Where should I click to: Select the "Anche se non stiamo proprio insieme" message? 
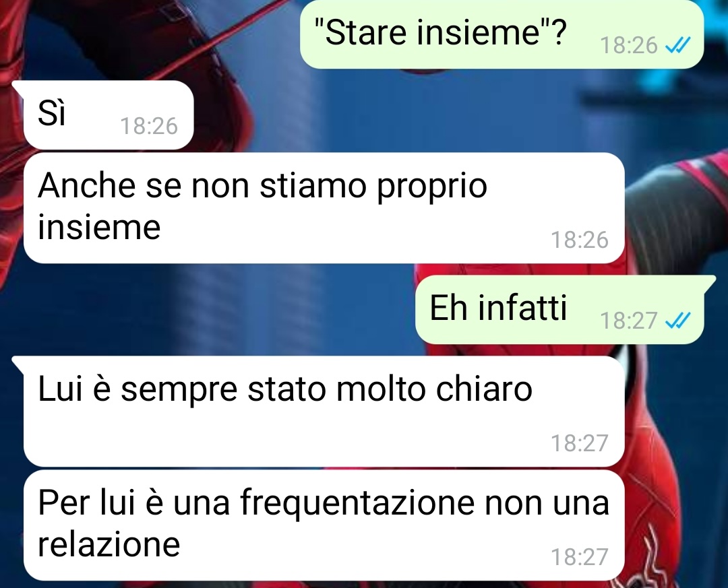(x=324, y=208)
